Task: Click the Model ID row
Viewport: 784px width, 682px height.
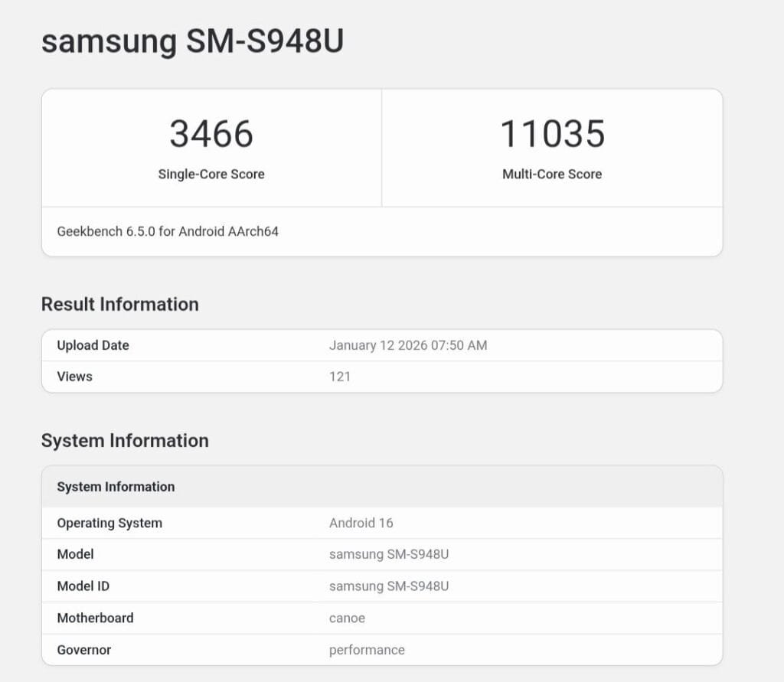Action: [x=84, y=586]
